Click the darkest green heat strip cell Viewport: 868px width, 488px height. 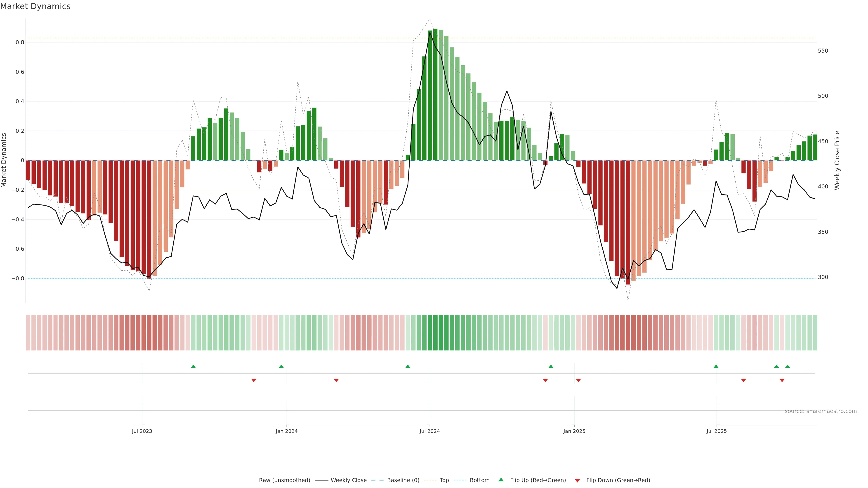pos(435,333)
